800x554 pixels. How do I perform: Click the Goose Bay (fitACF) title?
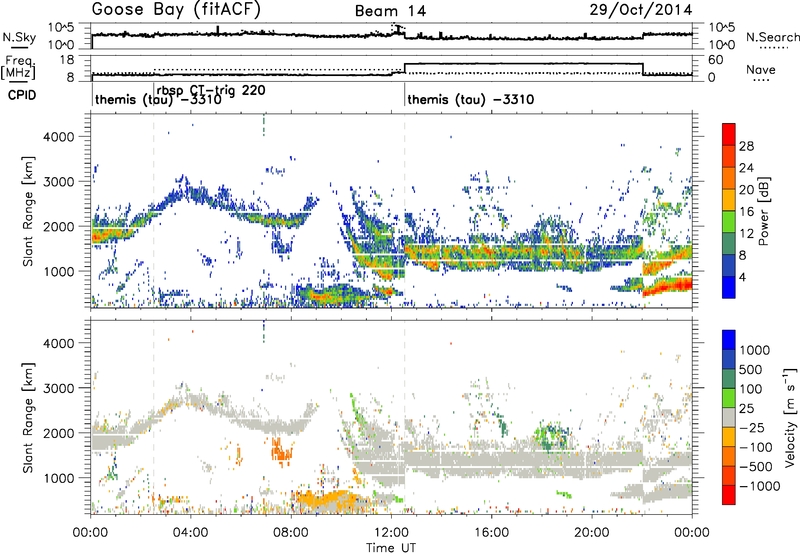point(176,10)
